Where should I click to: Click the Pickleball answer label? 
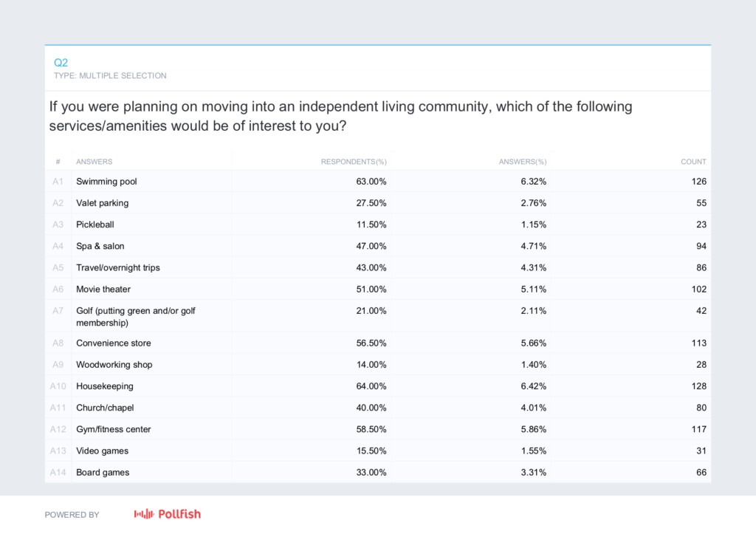95,225
